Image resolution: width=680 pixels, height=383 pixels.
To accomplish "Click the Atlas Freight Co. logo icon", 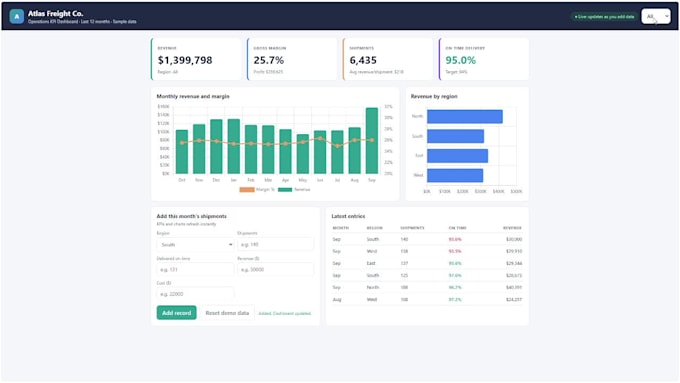I will pyautogui.click(x=16, y=16).
